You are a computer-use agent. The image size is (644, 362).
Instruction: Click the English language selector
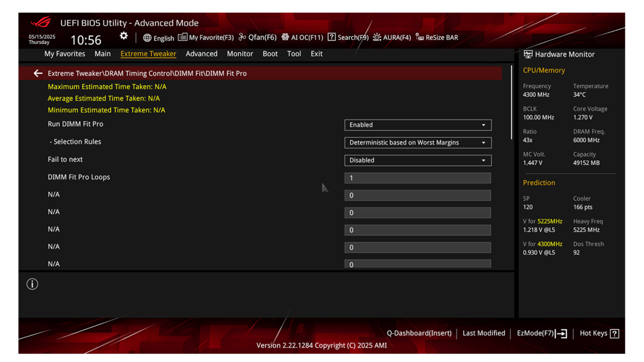tap(158, 38)
